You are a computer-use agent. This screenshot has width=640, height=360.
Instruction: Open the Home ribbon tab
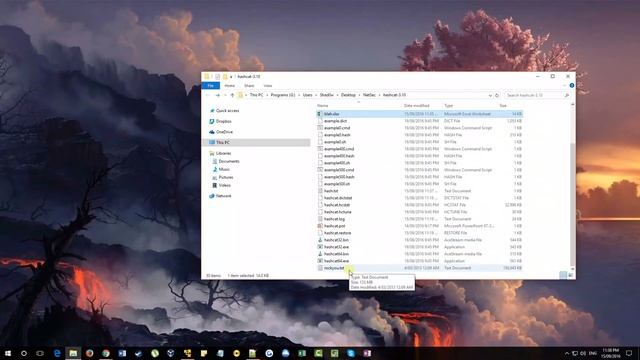tap(229, 86)
